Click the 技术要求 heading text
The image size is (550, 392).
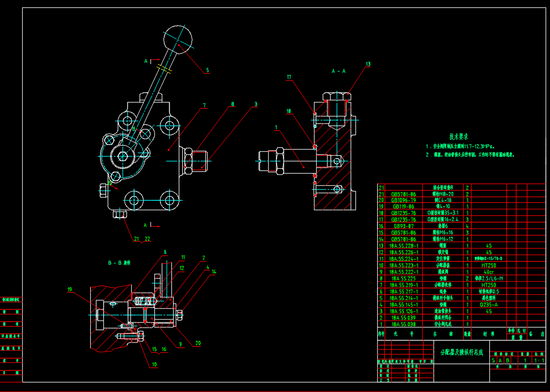point(458,137)
